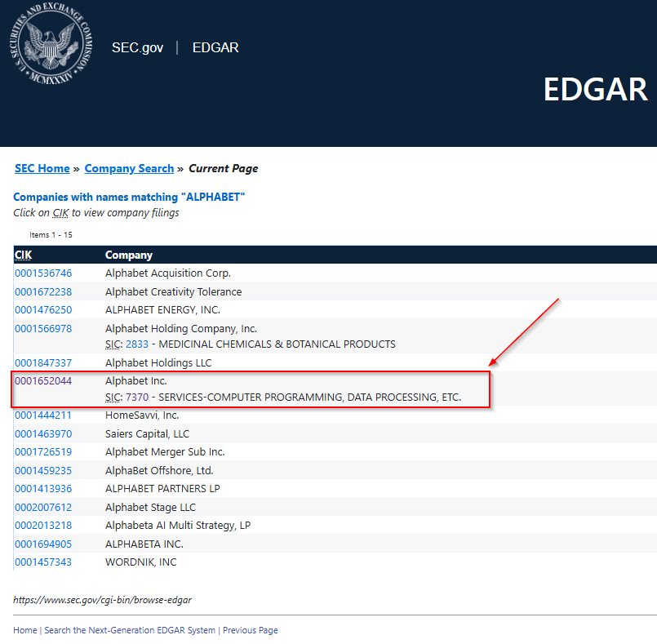Open the EDGAR header link
Image resolution: width=657 pixels, height=644 pixels.
coord(215,47)
